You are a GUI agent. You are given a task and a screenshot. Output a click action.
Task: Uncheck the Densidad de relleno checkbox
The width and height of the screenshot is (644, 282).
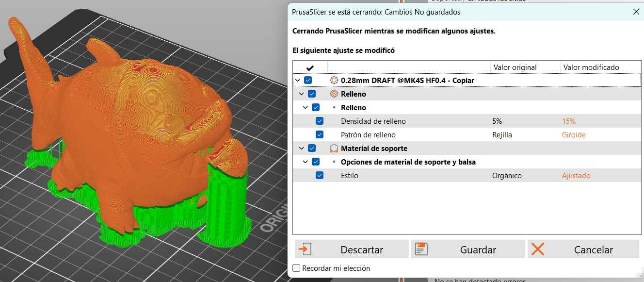[319, 120]
